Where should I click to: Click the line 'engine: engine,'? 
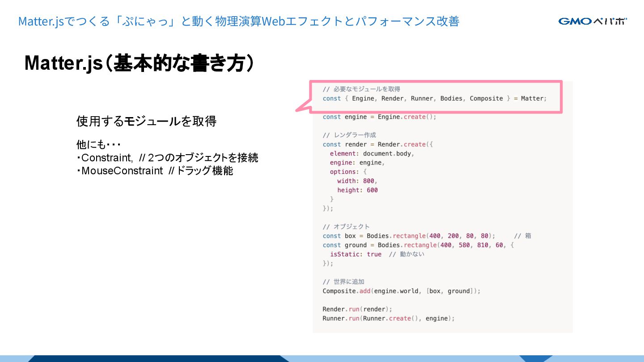[357, 163]
